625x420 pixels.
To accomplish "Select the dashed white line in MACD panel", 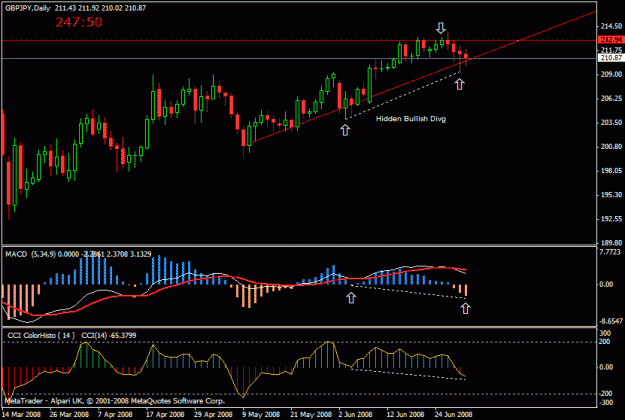I will 407,291.
